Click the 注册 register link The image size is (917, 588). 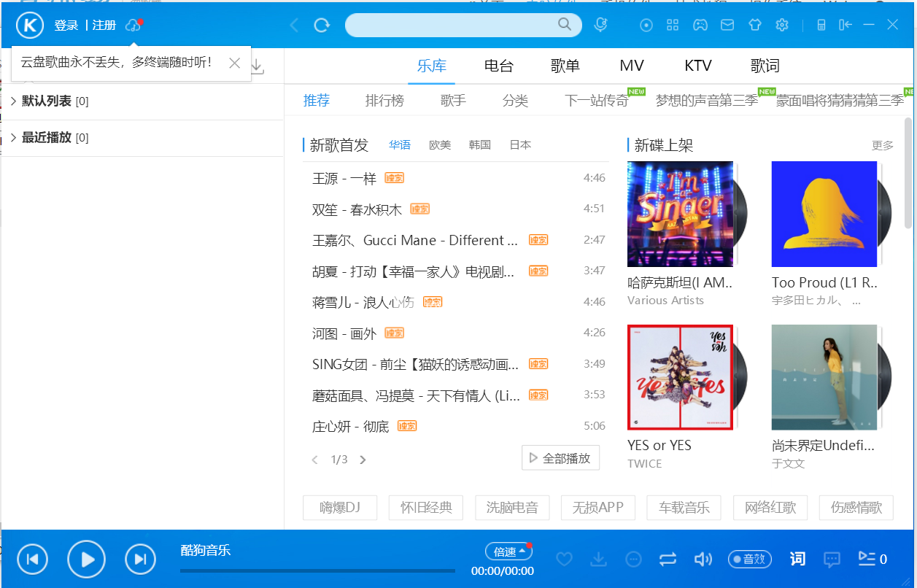(104, 26)
